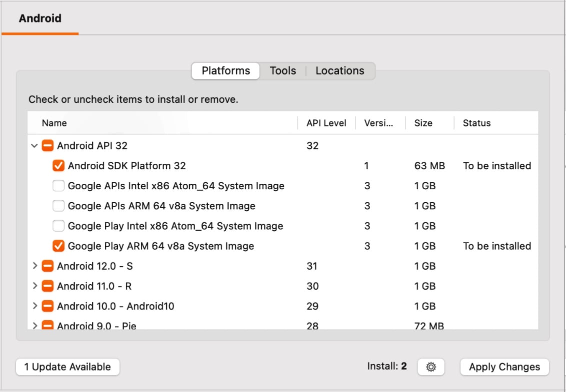Click the 63 MB size value

click(x=429, y=166)
